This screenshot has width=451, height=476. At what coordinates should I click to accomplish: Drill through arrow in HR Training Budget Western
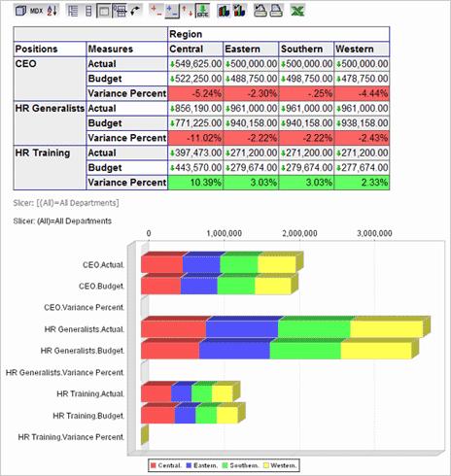tap(339, 168)
